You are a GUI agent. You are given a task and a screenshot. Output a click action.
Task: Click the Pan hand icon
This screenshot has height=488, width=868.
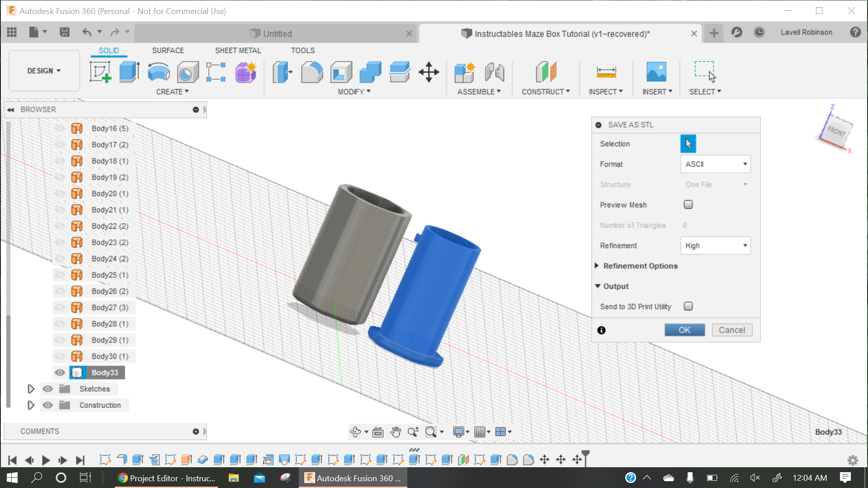click(x=396, y=432)
